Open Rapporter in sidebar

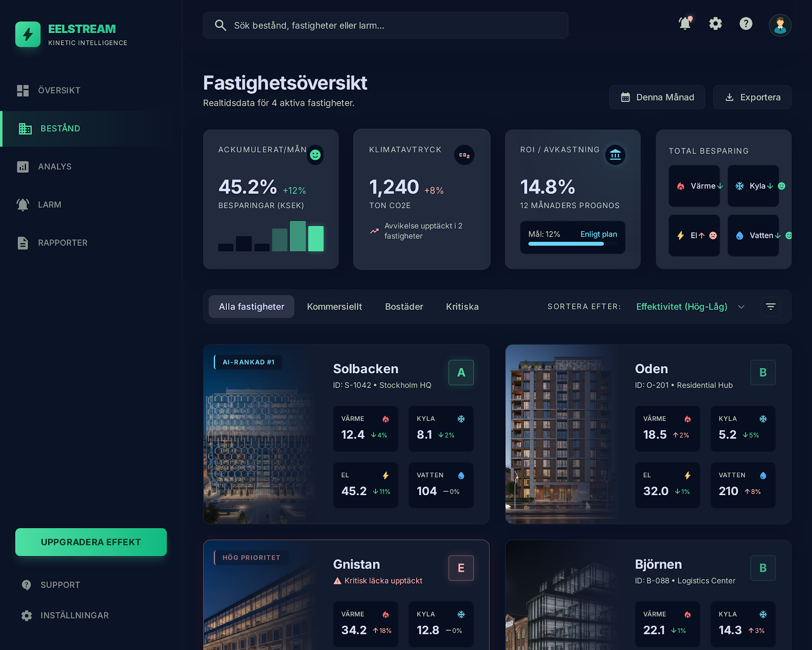coord(91,243)
